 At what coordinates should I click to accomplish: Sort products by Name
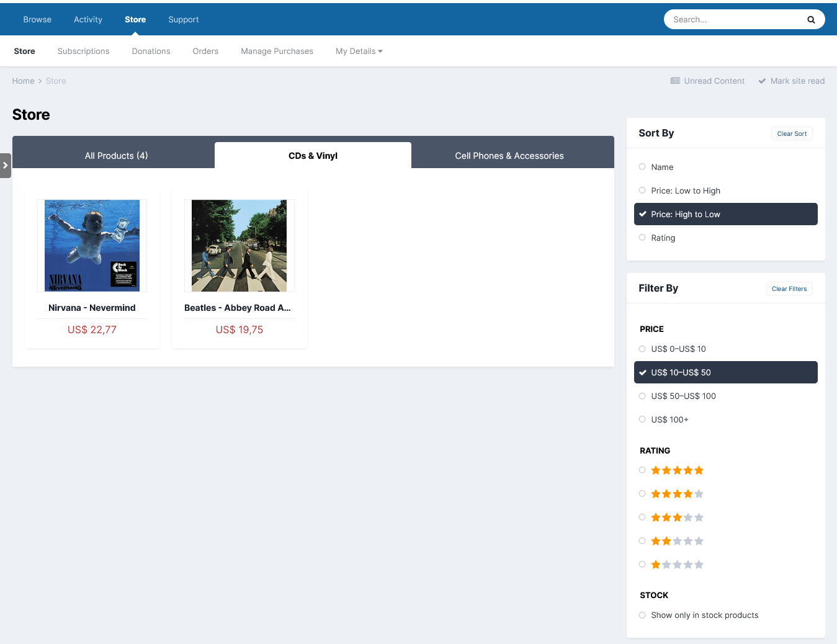tap(725, 167)
